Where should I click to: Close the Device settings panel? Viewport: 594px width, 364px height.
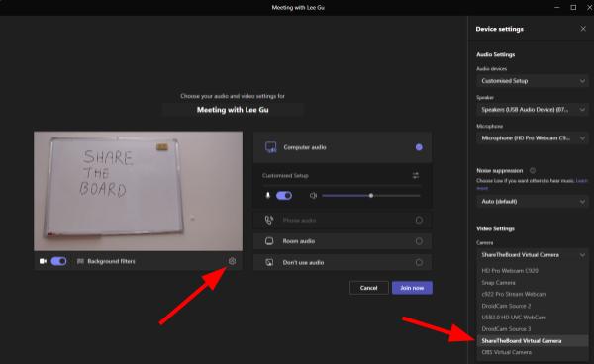point(583,29)
